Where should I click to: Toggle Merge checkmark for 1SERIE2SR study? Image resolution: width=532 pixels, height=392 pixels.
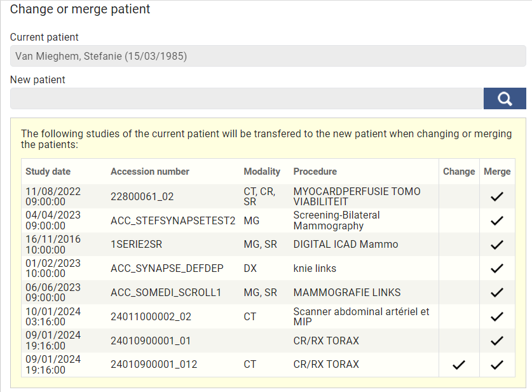point(497,245)
